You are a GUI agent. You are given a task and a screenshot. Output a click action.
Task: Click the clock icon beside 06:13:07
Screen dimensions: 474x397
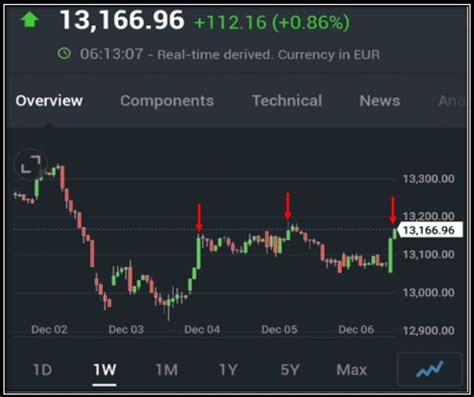[64, 53]
